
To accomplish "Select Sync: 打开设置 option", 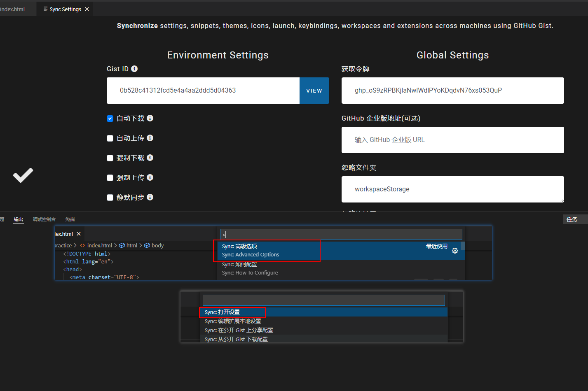I will click(324, 312).
